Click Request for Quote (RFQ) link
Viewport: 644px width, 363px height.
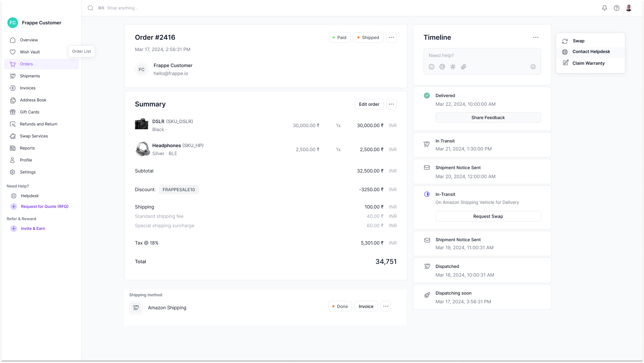44,207
